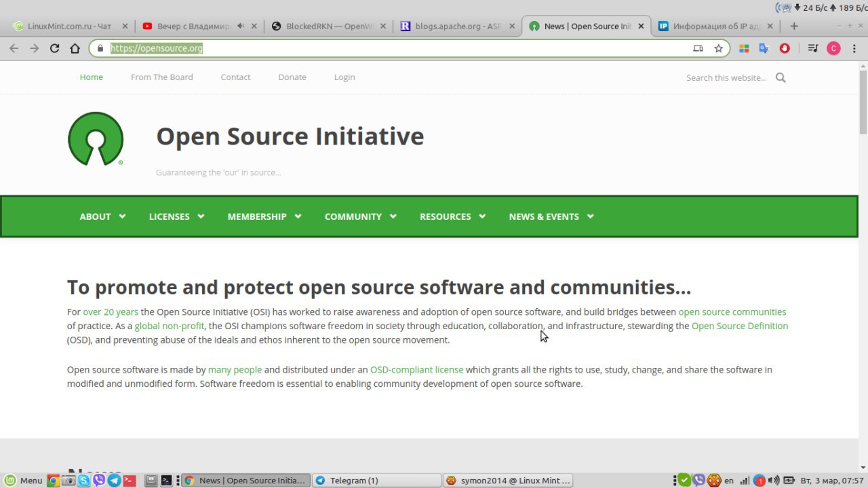Click the Open Source Initiative keyhole logo

click(96, 138)
